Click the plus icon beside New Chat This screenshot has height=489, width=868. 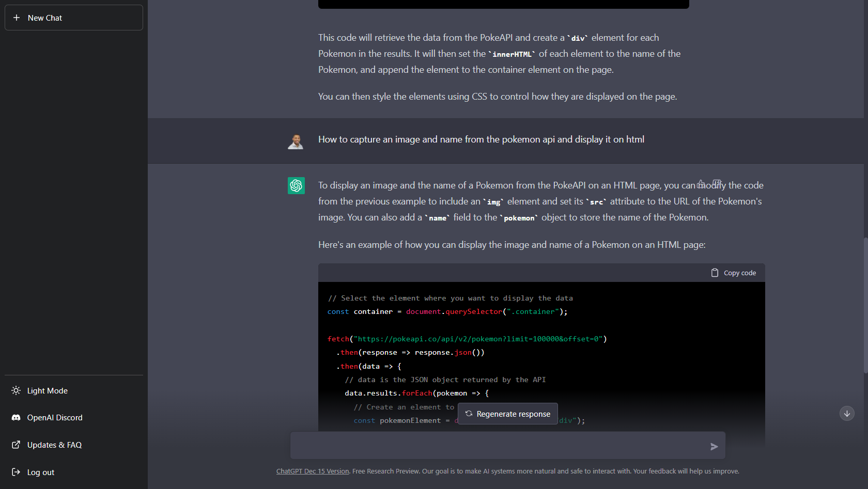click(17, 18)
